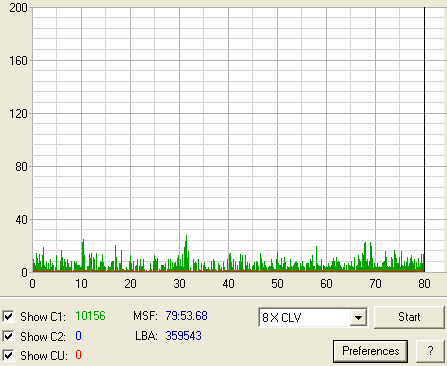
Task: Disable the Show CU checkbox
Action: coord(8,355)
